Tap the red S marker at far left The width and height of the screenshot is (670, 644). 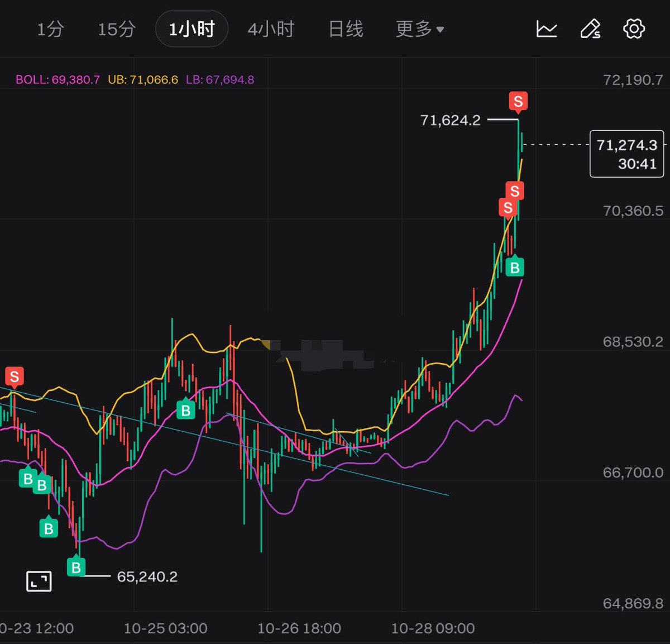[x=15, y=377]
